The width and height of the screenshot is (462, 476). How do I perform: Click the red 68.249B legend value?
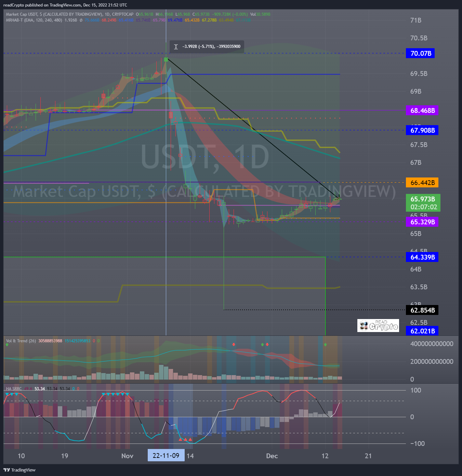click(x=109, y=20)
